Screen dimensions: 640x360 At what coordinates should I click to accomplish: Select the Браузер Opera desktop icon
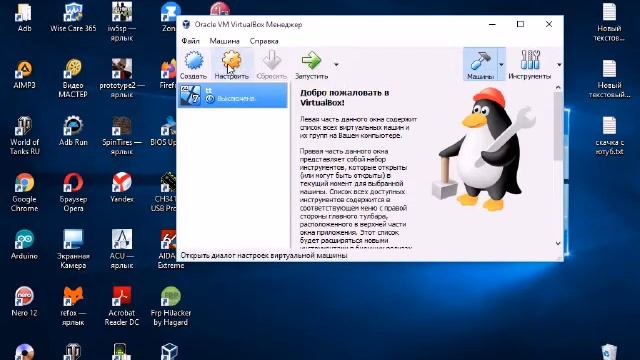pyautogui.click(x=73, y=193)
